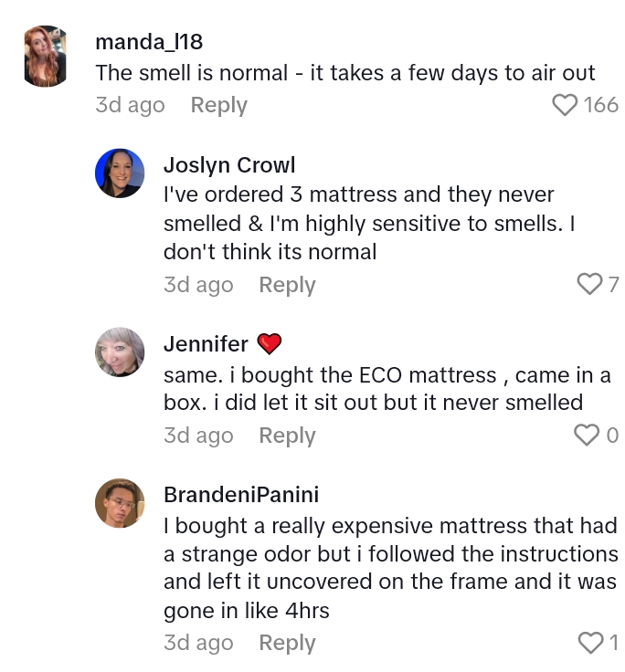Like BrandeniPanini's reply with the heart
Viewport: 625px width, 672px height.
point(590,643)
